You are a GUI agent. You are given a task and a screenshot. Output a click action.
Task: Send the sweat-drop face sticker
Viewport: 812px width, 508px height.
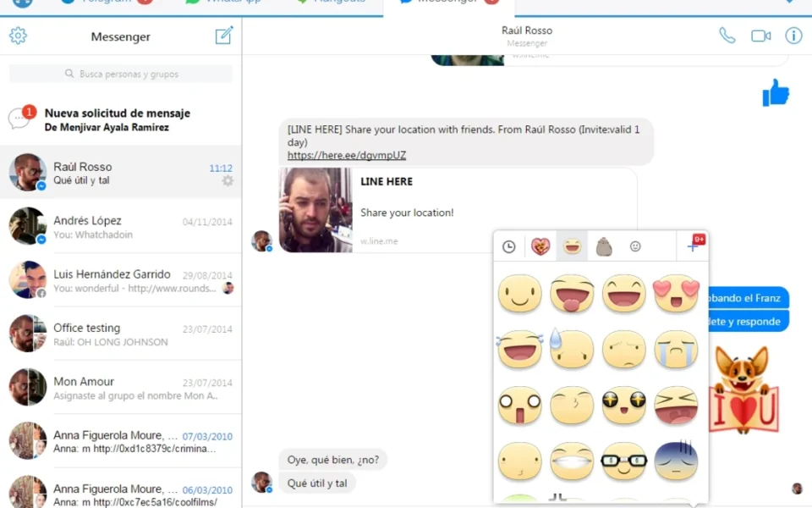point(572,349)
